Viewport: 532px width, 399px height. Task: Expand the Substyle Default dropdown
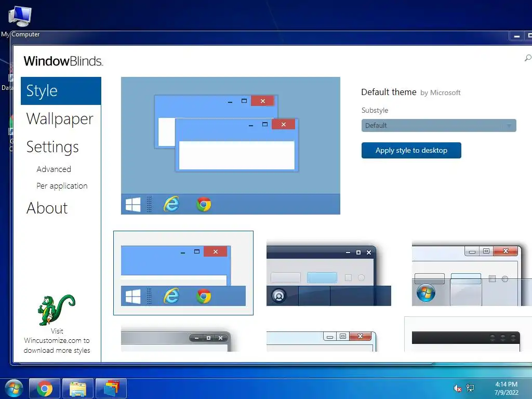[438, 126]
